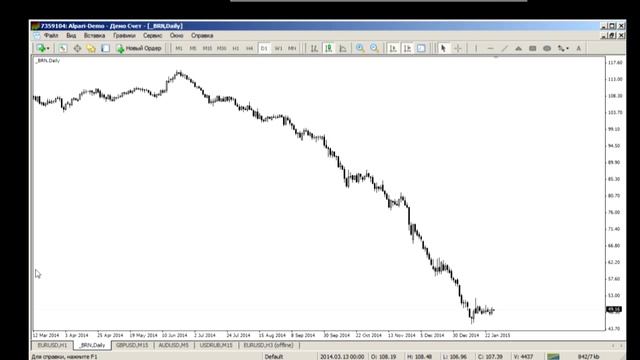
Task: Select the _BRN,Daily chart tab
Action: [92, 345]
